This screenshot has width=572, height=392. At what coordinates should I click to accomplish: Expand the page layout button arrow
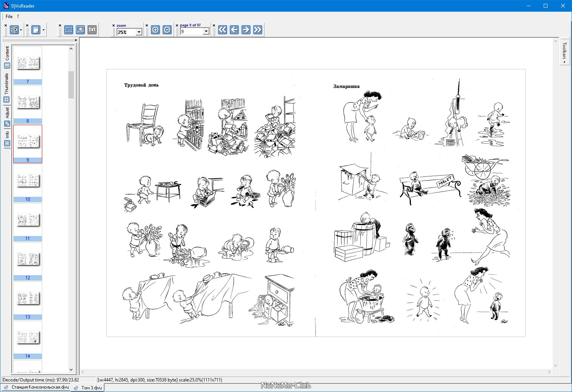43,30
